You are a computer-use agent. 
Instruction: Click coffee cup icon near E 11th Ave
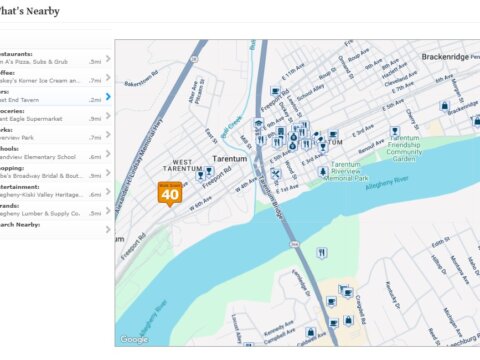275,91
